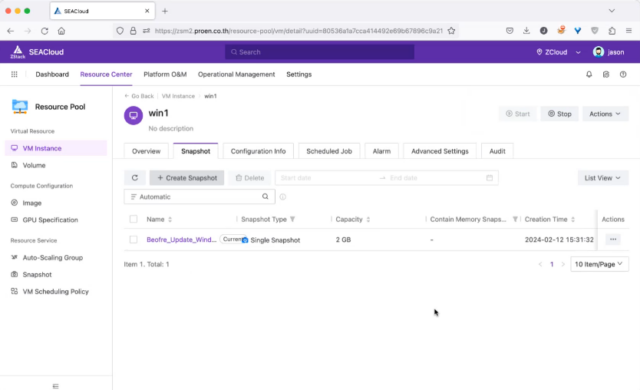
Task: Focus the top Search field
Action: pos(319,52)
